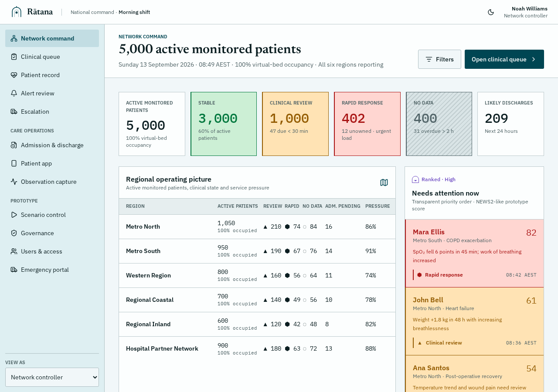Click Regional Inland pressure value 82%
The height and width of the screenshot is (392, 558).
pyautogui.click(x=371, y=324)
